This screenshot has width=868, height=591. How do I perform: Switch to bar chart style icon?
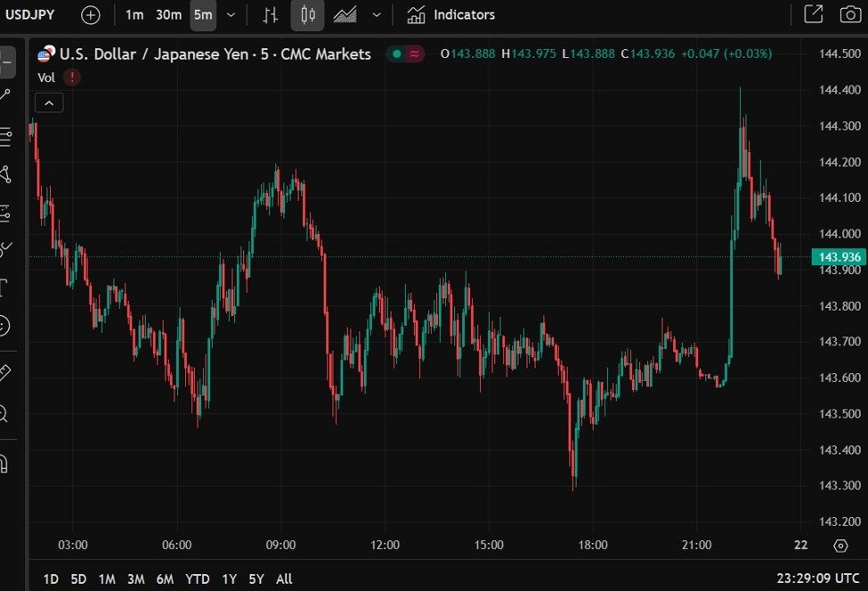pyautogui.click(x=271, y=15)
